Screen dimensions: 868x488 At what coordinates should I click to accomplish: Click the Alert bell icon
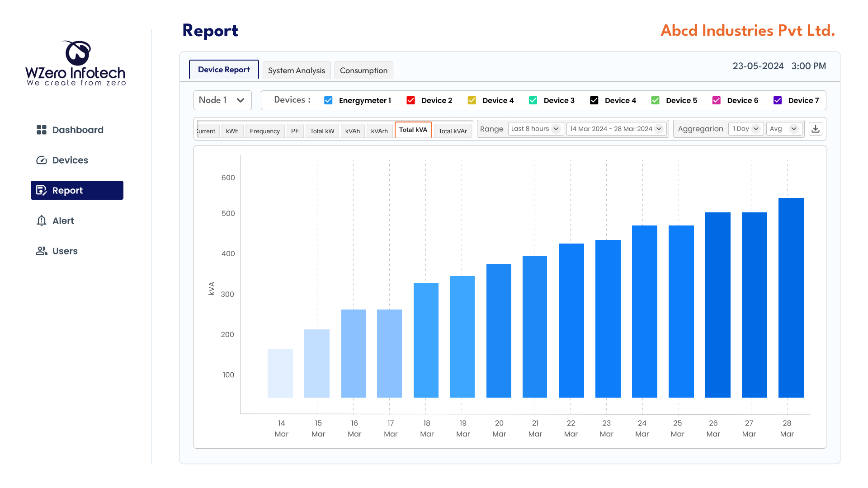click(42, 221)
